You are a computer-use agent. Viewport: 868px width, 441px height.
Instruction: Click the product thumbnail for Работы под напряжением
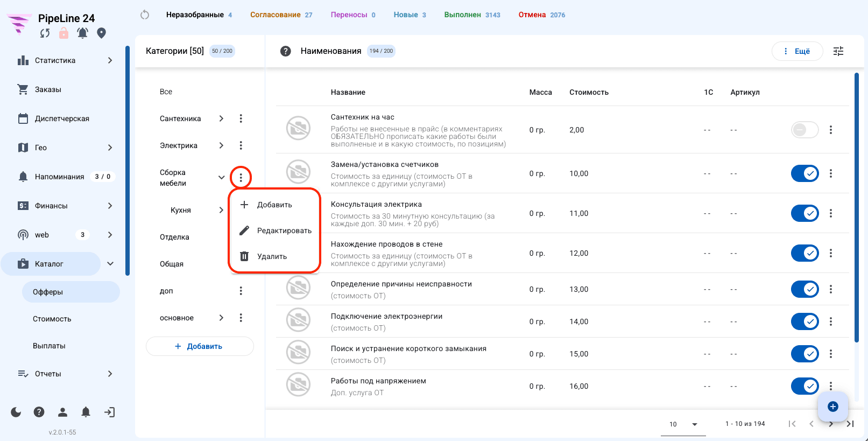298,385
